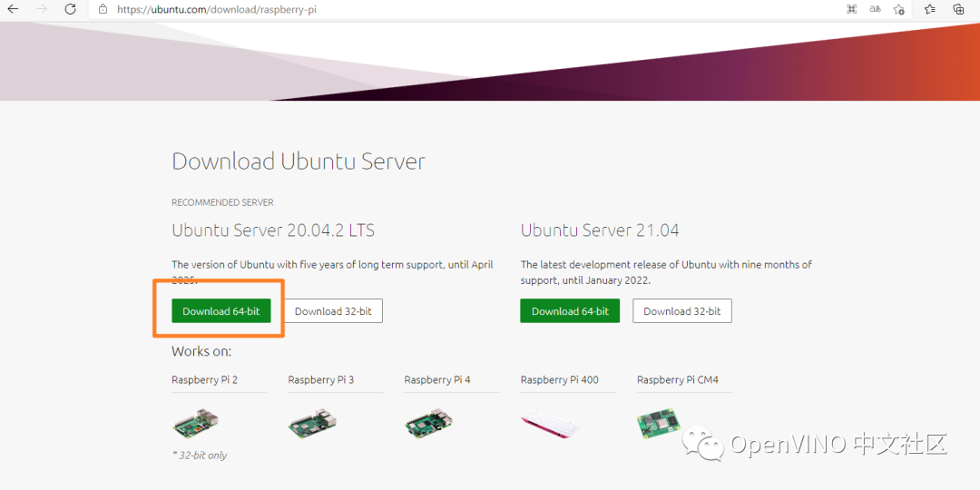980x490 pixels.
Task: Go back with the browser back arrow
Action: [13, 9]
